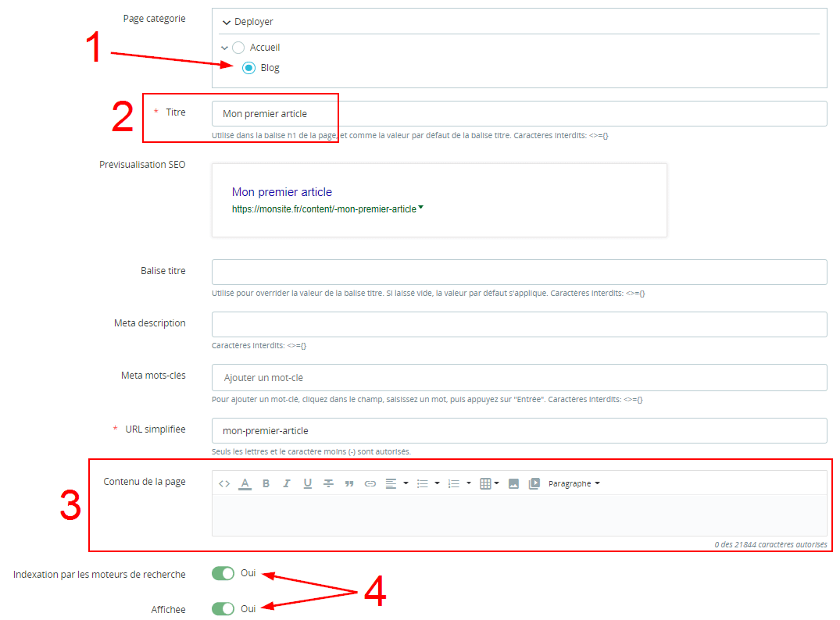Select the Accueil category radio button

(238, 48)
